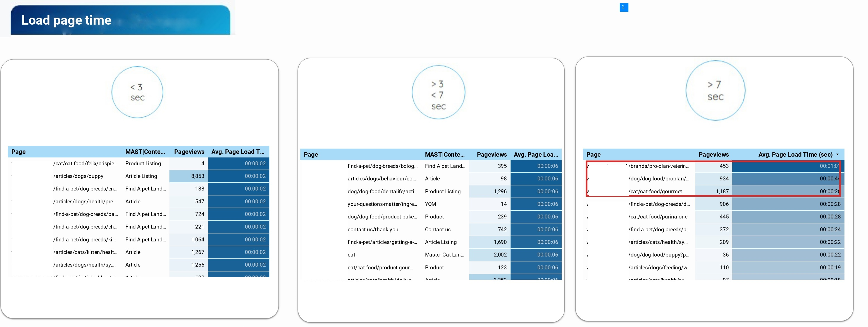
Task: Click Avg. Page Load T... header in left table
Action: 238,152
